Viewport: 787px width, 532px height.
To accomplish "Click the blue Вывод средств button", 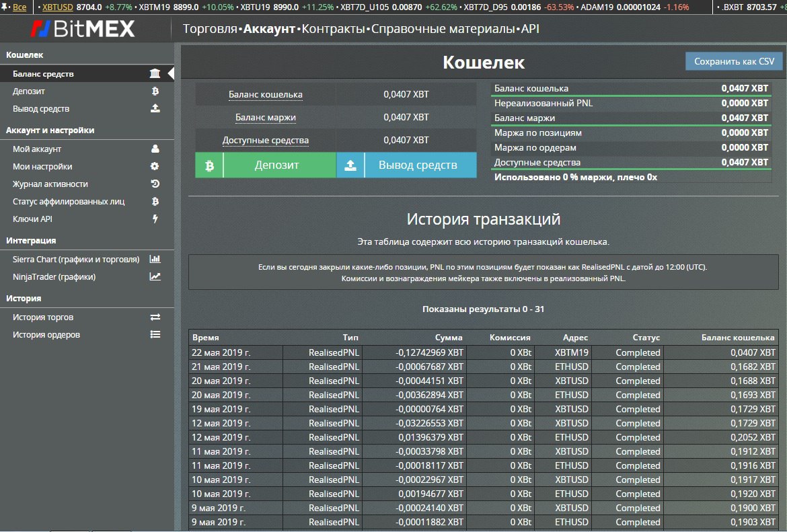I will click(406, 165).
